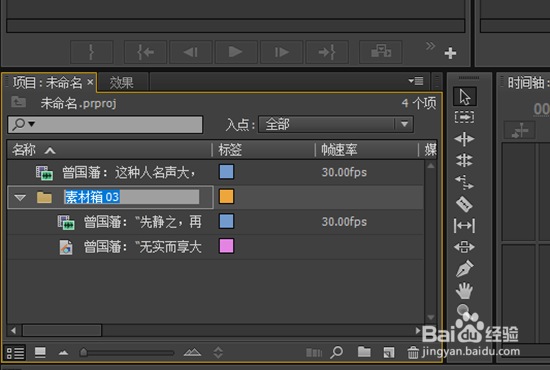550x370 pixels.
Task: Switch to icon view in project panel
Action: (40, 352)
